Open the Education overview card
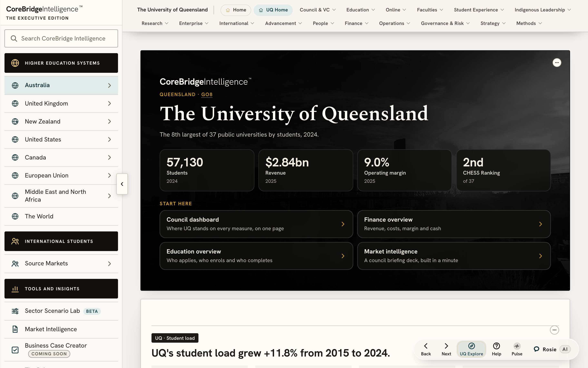The height and width of the screenshot is (368, 588). (x=256, y=256)
